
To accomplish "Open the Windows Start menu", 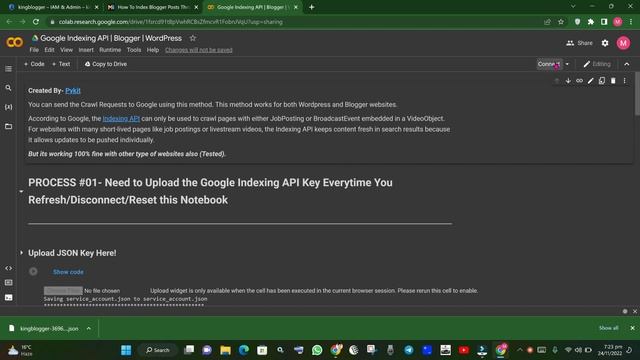I will point(126,350).
